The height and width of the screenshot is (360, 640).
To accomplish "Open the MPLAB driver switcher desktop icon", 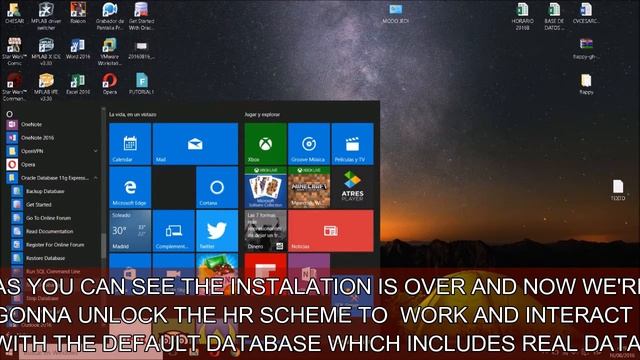I will (46, 16).
